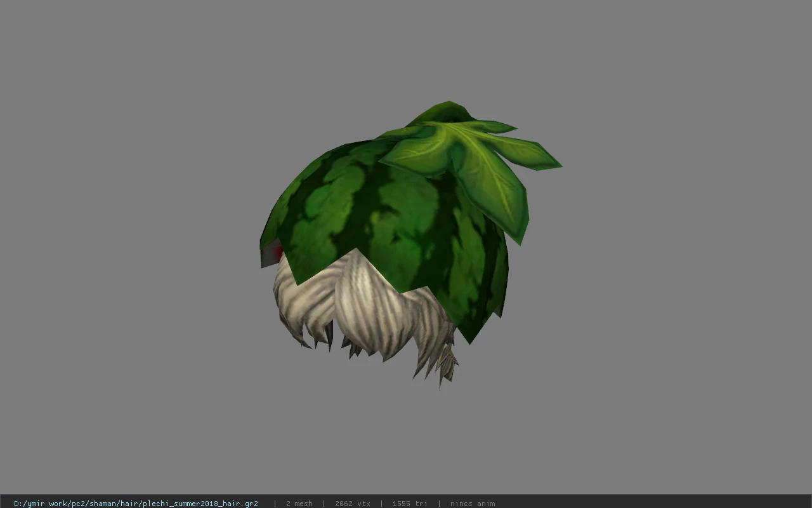Click the '2 mesh' status entry

[299, 504]
